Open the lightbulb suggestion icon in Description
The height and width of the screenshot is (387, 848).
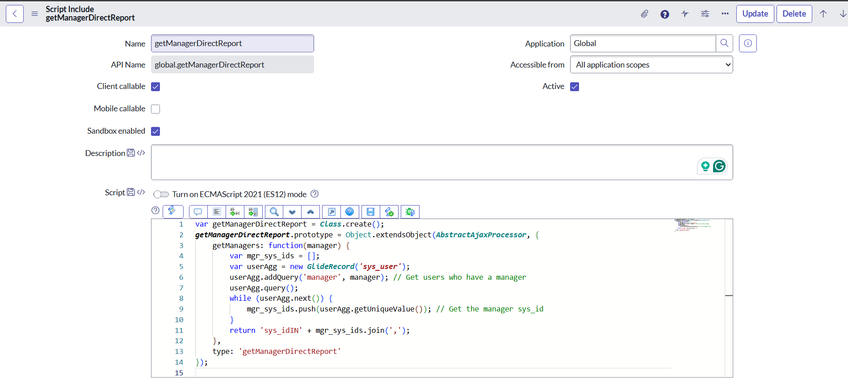(705, 166)
